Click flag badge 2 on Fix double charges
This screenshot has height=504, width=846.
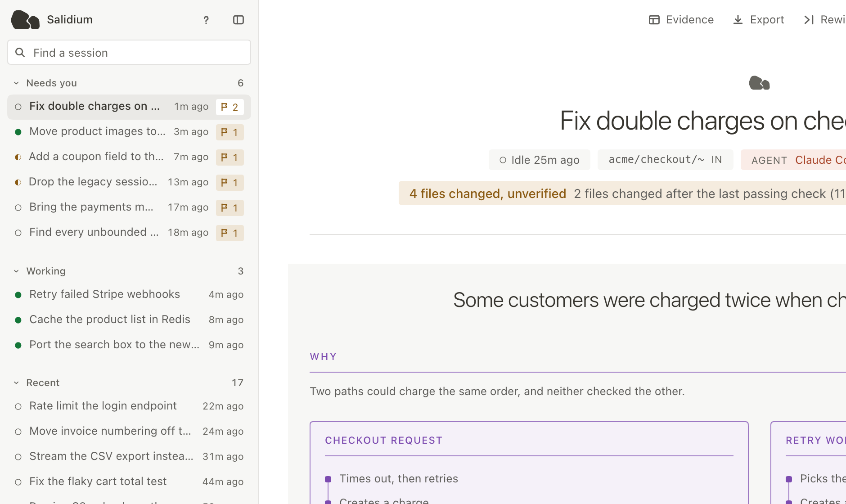coord(230,107)
